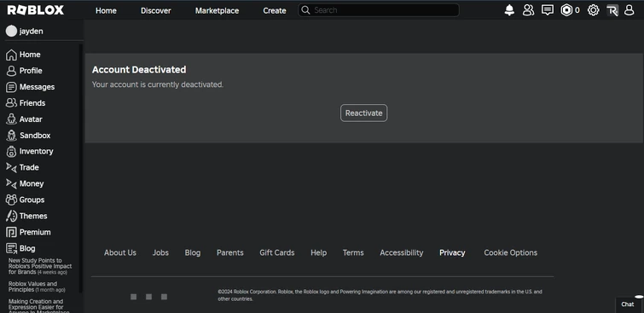Click the Robux balance 0
The height and width of the screenshot is (313, 644).
coord(577,10)
